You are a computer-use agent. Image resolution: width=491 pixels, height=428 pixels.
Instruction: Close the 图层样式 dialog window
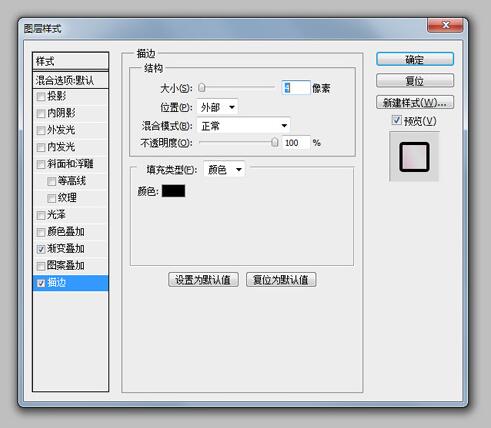445,25
